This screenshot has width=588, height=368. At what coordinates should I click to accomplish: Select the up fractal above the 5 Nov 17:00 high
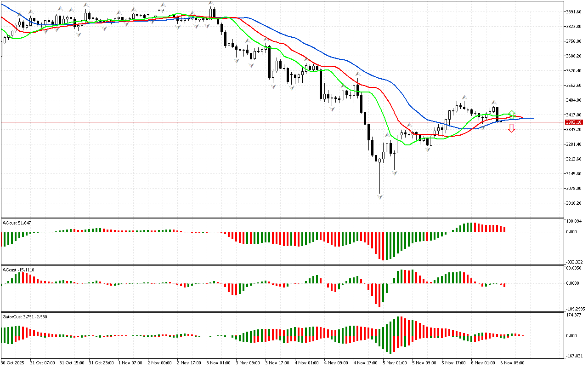464,98
